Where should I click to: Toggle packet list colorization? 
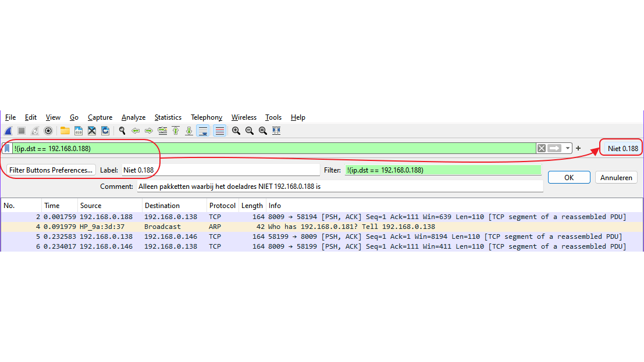click(220, 131)
